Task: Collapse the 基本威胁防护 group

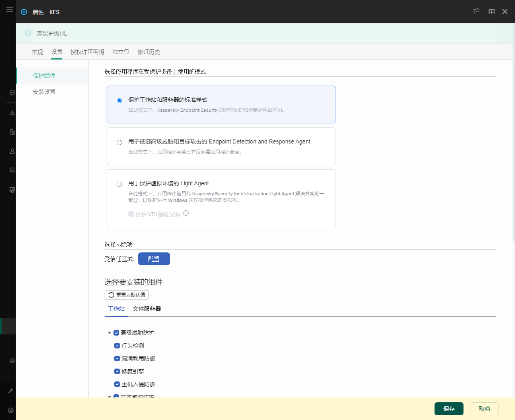Action: point(109,397)
